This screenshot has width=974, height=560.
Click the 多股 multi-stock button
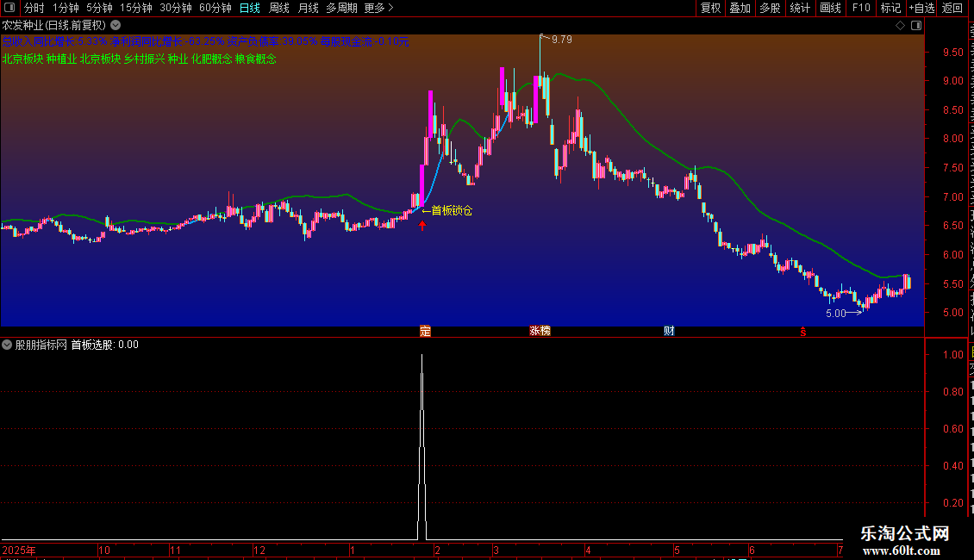pyautogui.click(x=770, y=8)
